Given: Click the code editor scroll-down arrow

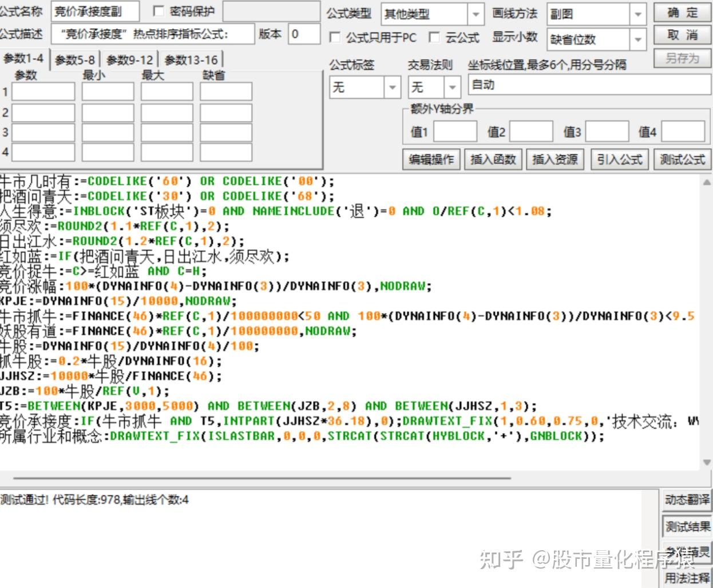Looking at the screenshot, I should click(x=707, y=463).
